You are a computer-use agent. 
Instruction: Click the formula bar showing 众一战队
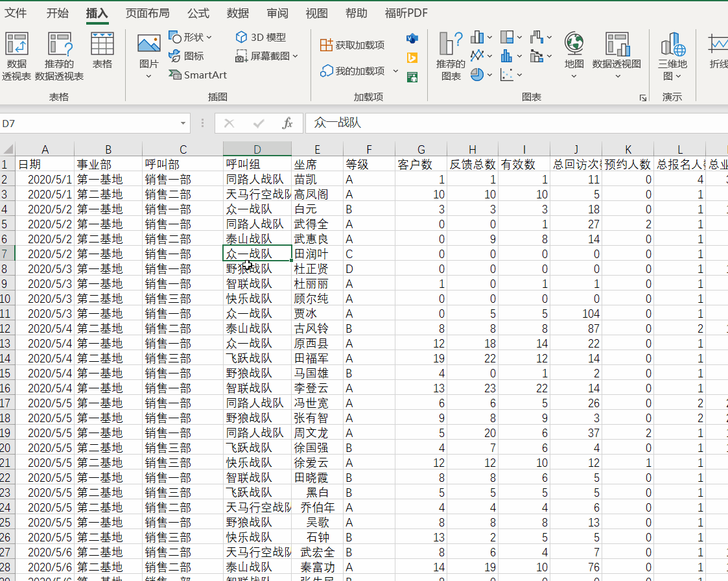click(516, 123)
